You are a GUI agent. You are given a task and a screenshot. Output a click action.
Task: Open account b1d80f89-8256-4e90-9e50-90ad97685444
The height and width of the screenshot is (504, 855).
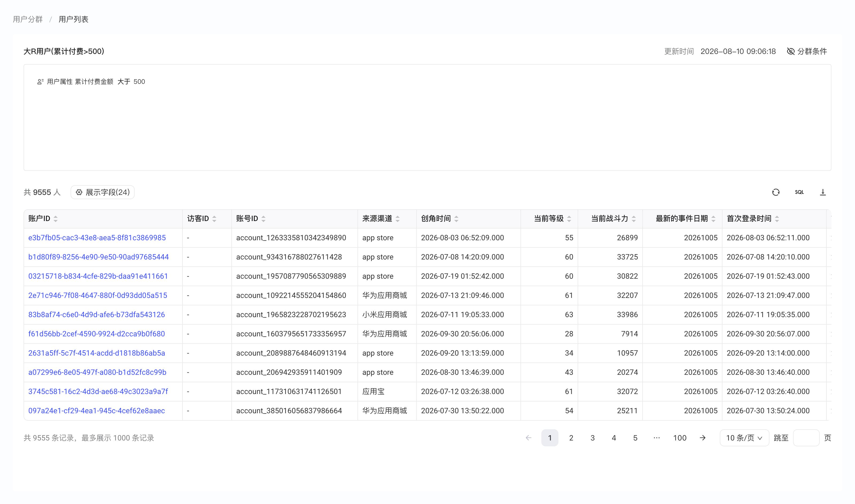[99, 257]
